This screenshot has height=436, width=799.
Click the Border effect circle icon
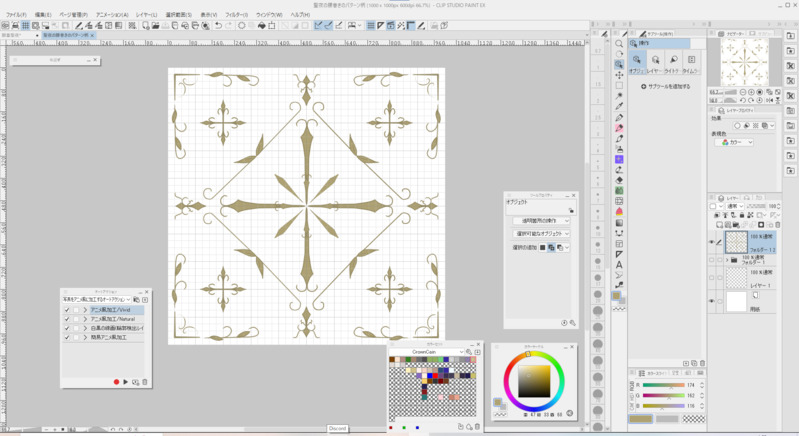737,125
